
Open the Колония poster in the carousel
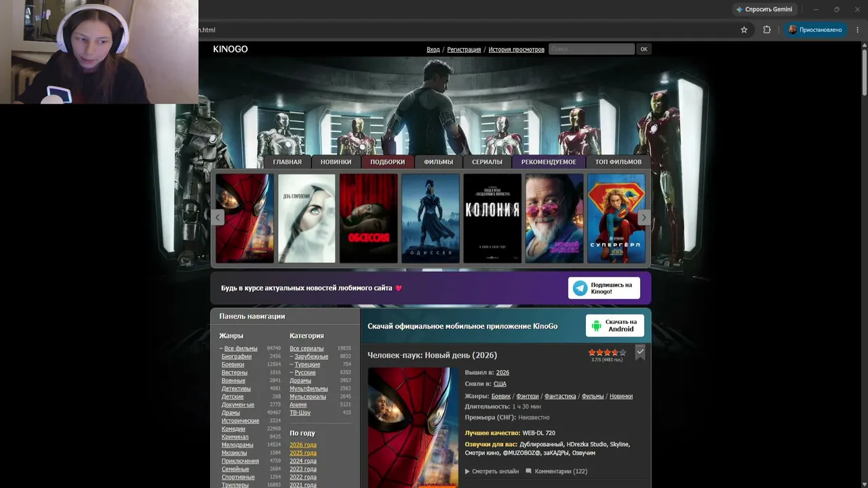pos(492,218)
